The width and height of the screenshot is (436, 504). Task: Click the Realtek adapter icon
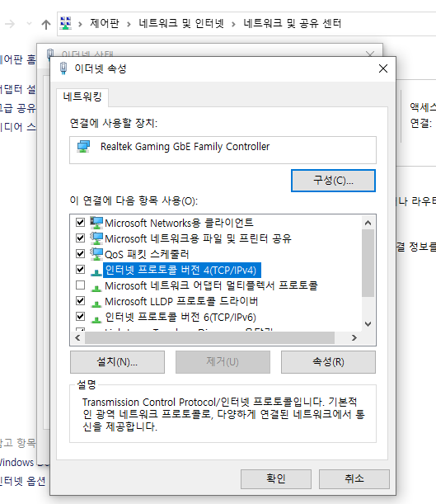click(83, 147)
